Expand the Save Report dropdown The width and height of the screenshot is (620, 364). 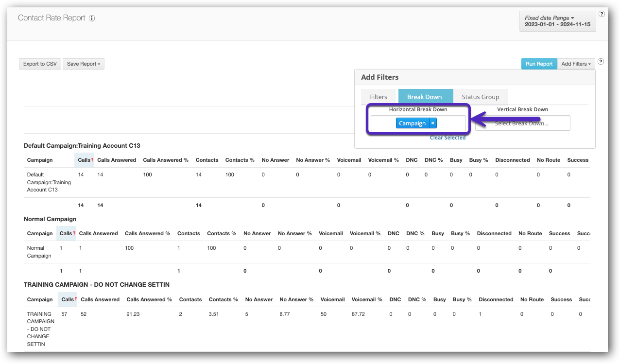(84, 64)
